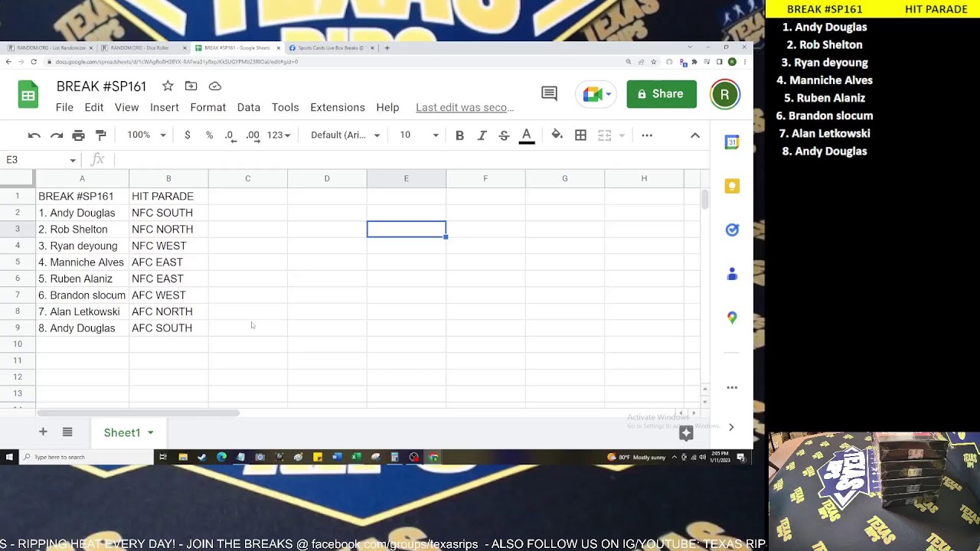The image size is (980, 551).
Task: Open the zoom 100% dropdown
Action: tap(146, 135)
